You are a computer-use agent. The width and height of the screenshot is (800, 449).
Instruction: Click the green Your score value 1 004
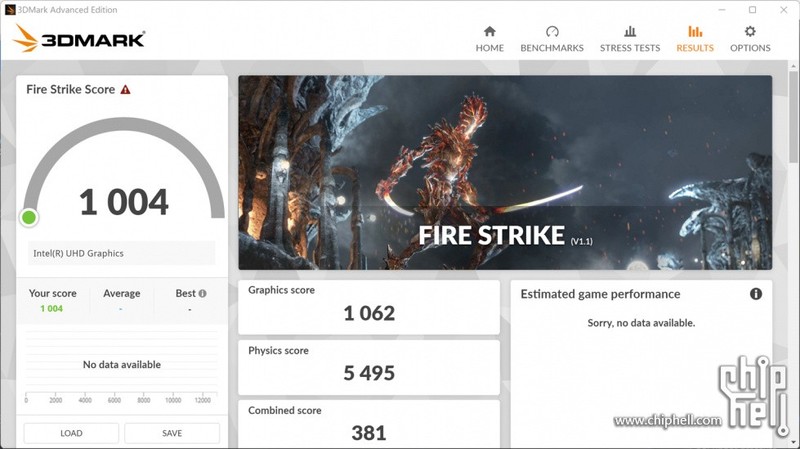tap(52, 309)
